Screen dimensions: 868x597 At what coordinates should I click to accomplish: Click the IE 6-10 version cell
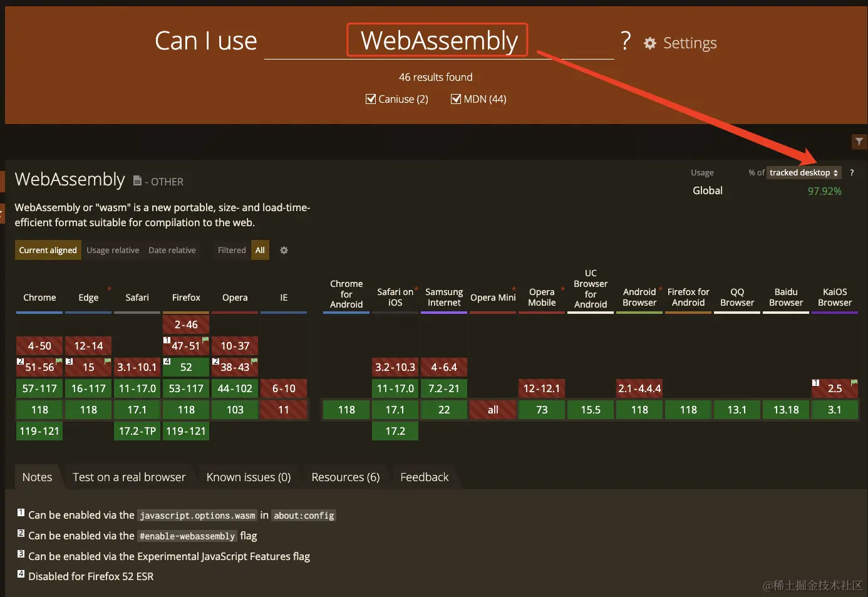click(284, 388)
